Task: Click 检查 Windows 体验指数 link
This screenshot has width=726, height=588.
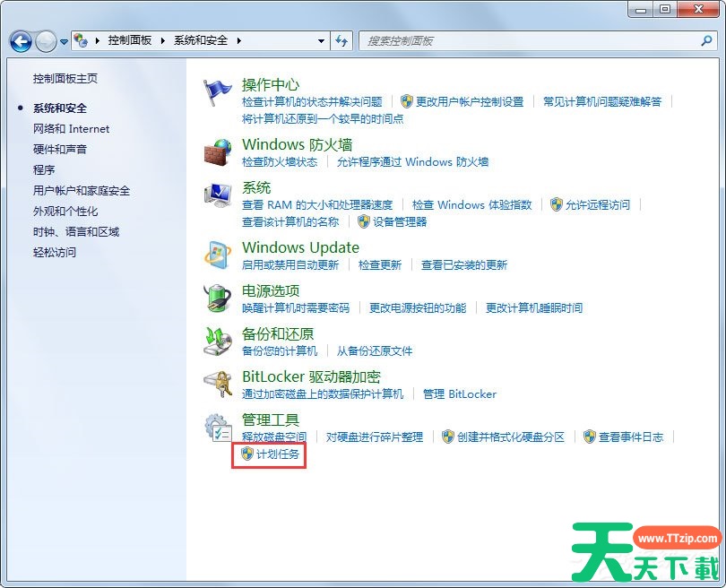Action: (471, 204)
